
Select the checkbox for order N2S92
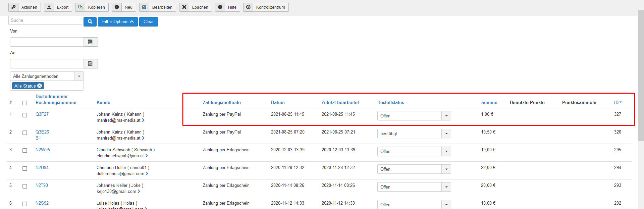coord(25,204)
